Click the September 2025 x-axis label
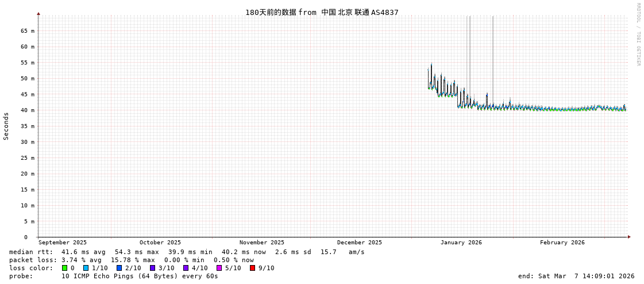The image size is (644, 284). 63,243
